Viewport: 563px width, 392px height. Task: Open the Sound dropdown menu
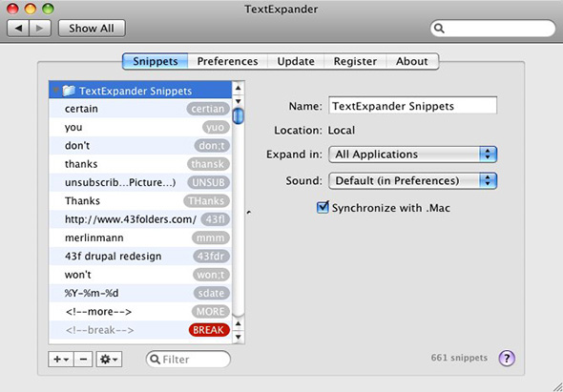[412, 180]
